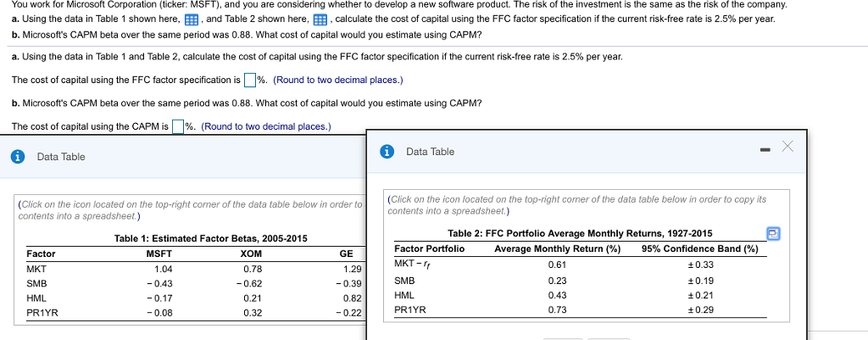
Task: Select the MSFT column header in Table 1
Action: (x=159, y=254)
